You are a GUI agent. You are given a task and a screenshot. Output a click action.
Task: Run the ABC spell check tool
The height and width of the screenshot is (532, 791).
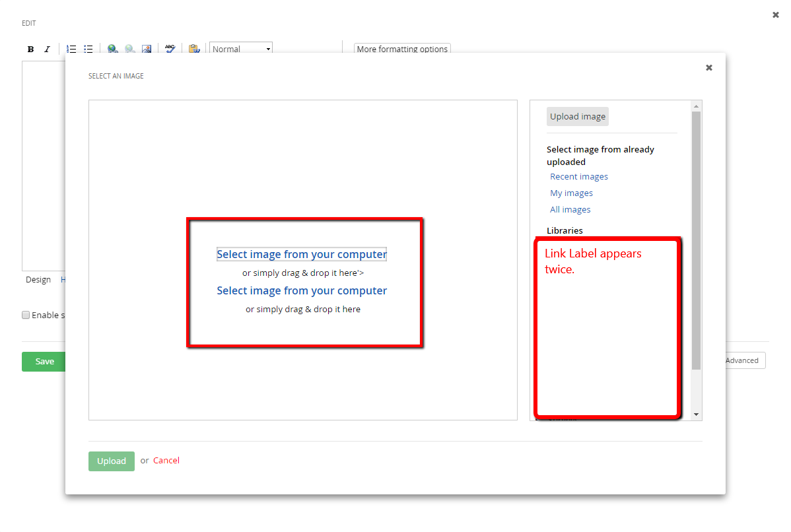coord(170,48)
